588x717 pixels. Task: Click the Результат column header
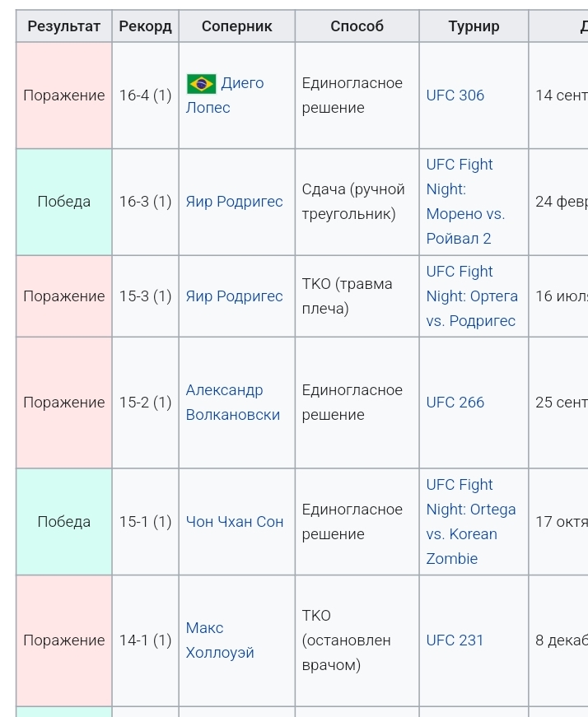(x=64, y=26)
